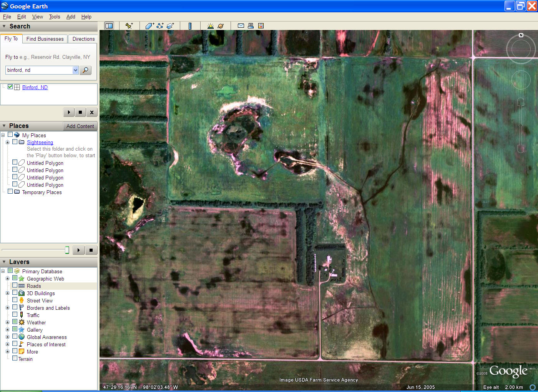This screenshot has width=538, height=392.
Task: Click the Add Content button
Action: pyautogui.click(x=80, y=126)
